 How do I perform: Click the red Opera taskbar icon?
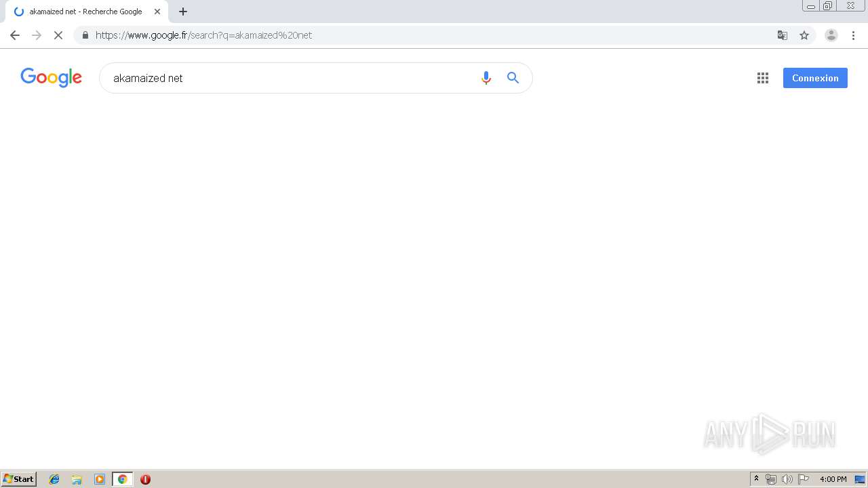pos(145,479)
